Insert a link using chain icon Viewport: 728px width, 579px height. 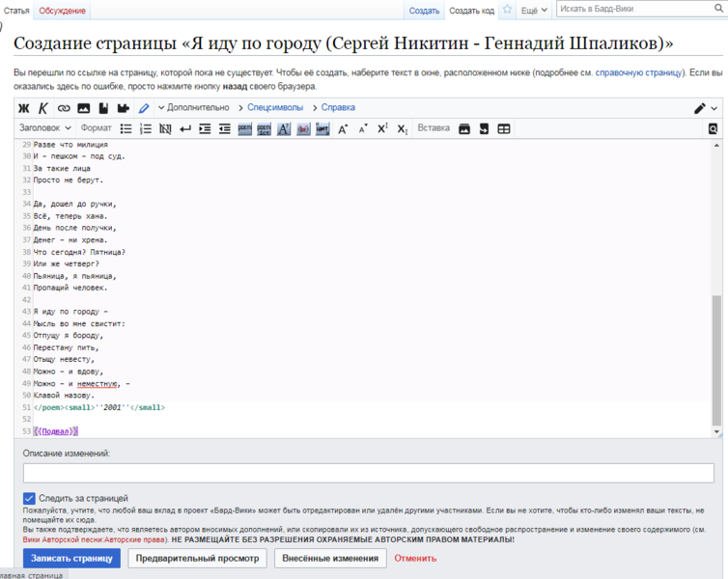(64, 108)
